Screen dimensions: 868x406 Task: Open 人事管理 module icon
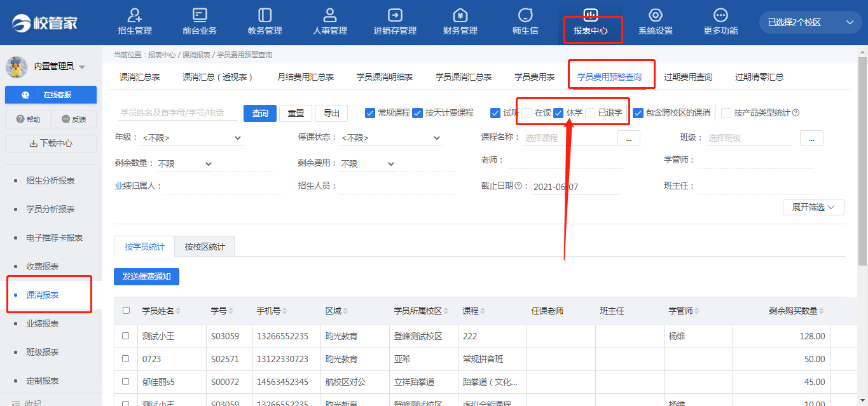[x=330, y=15]
